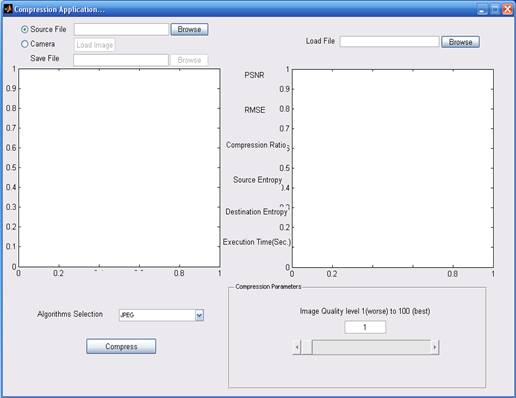Open the Algorithms Selection JPEG dropdown
The height and width of the screenshot is (398, 516).
pyautogui.click(x=161, y=315)
